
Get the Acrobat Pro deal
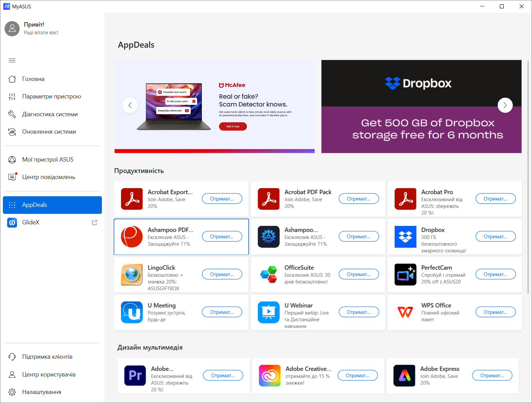495,199
